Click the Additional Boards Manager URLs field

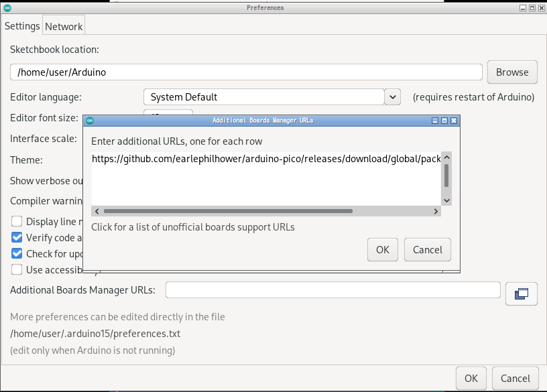pyautogui.click(x=332, y=290)
